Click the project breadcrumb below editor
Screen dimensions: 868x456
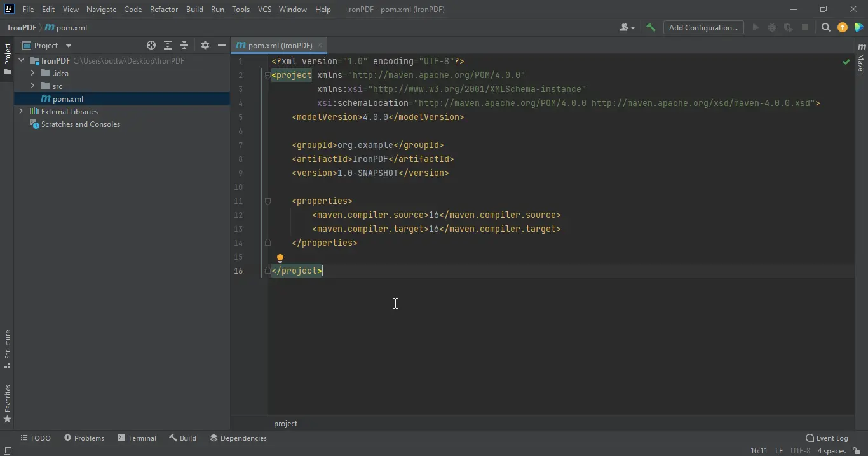(x=285, y=424)
